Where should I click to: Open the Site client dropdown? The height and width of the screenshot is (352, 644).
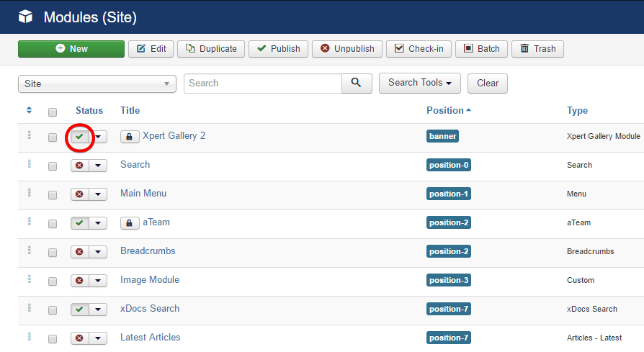[x=97, y=84]
